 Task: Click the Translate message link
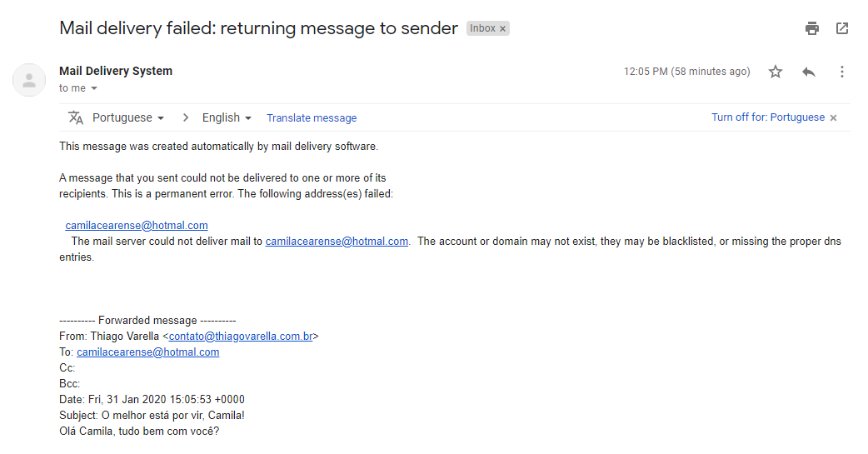click(x=312, y=118)
